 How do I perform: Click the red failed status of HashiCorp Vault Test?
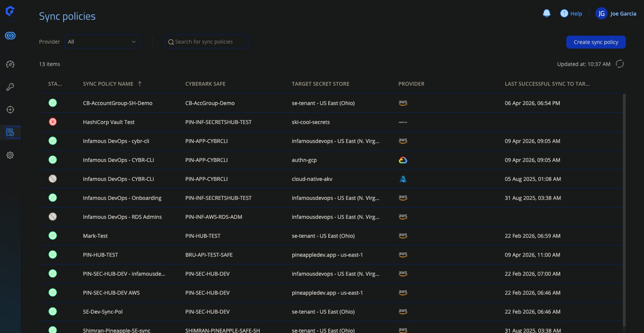53,122
